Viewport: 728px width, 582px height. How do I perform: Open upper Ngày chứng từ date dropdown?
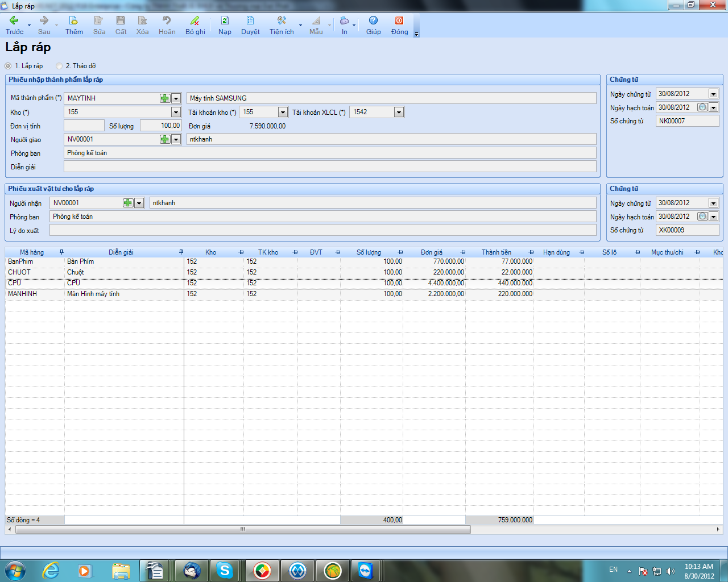[x=714, y=94]
